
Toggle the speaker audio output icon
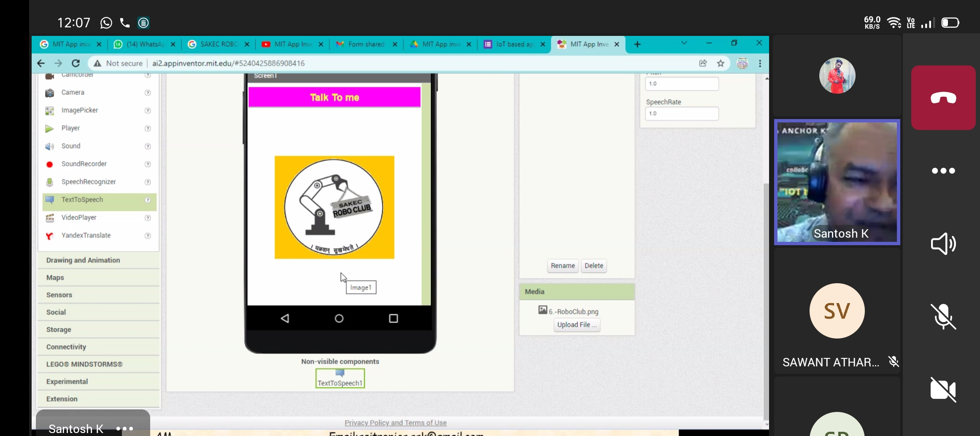tap(943, 244)
